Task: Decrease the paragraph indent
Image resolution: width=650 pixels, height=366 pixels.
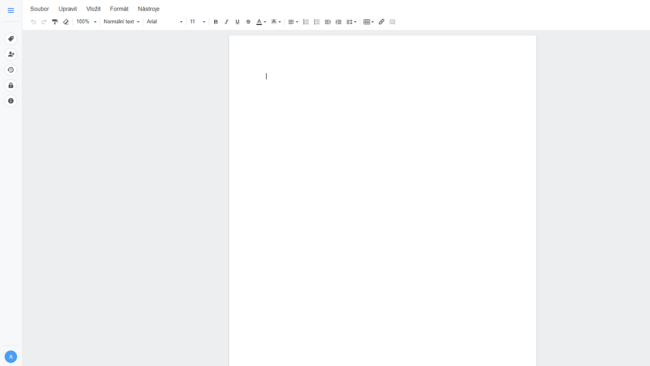Action: [x=327, y=22]
